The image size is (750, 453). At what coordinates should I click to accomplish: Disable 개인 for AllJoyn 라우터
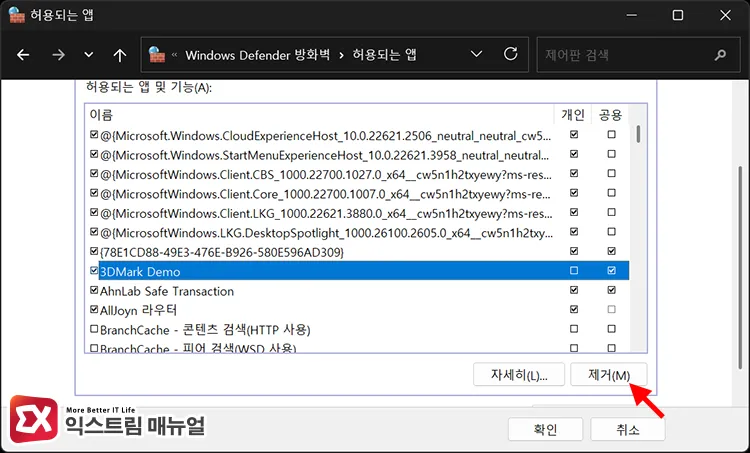pyautogui.click(x=574, y=309)
